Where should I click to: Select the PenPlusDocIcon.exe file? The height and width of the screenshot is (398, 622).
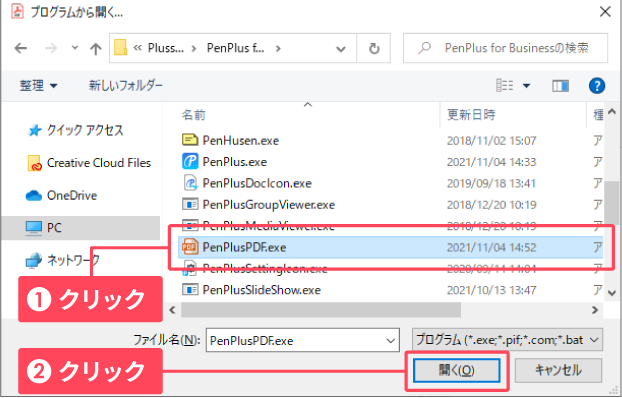[257, 183]
